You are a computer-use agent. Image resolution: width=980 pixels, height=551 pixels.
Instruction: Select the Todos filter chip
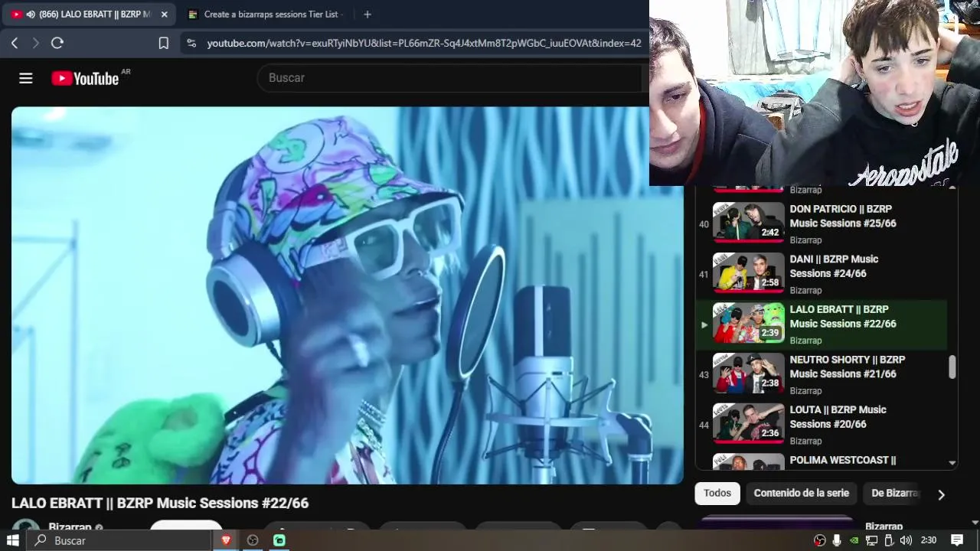point(717,493)
